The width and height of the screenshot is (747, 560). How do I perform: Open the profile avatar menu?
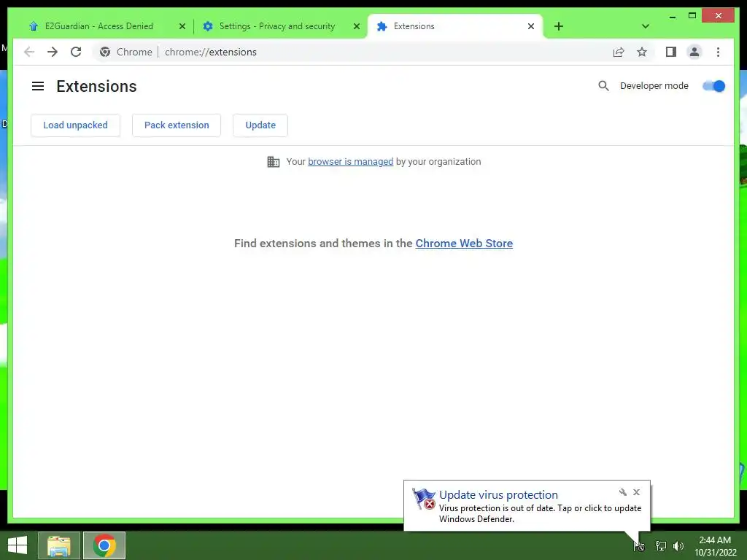point(694,52)
